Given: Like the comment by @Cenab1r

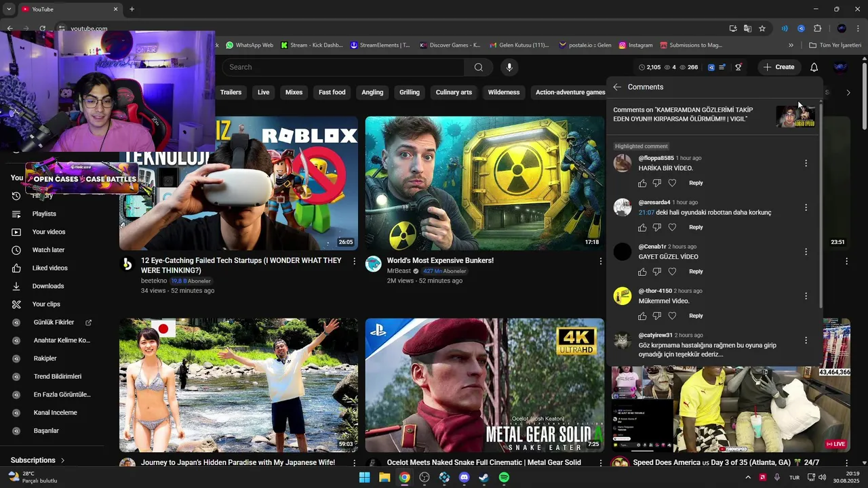Looking at the screenshot, I should pos(642,272).
